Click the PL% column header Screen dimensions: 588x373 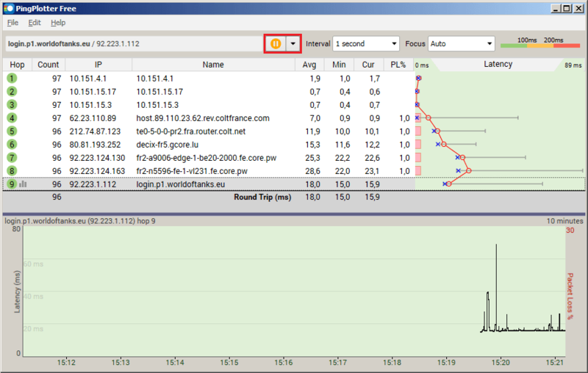(x=398, y=65)
